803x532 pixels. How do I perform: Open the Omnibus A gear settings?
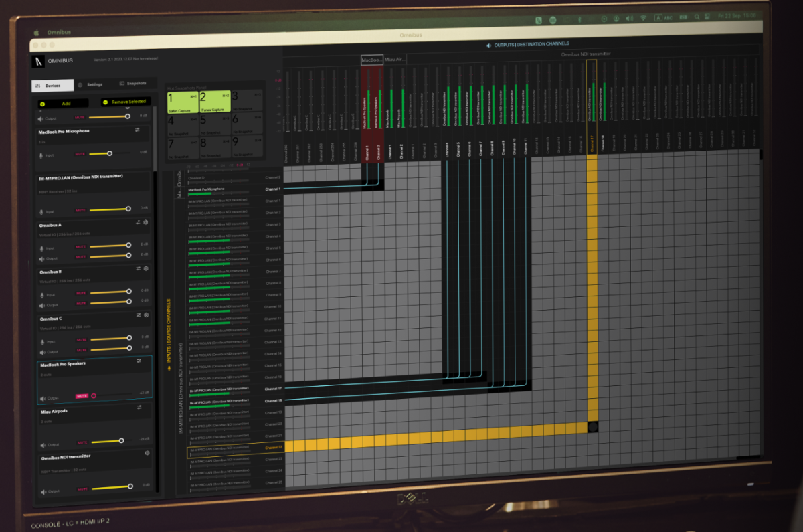[x=146, y=222]
